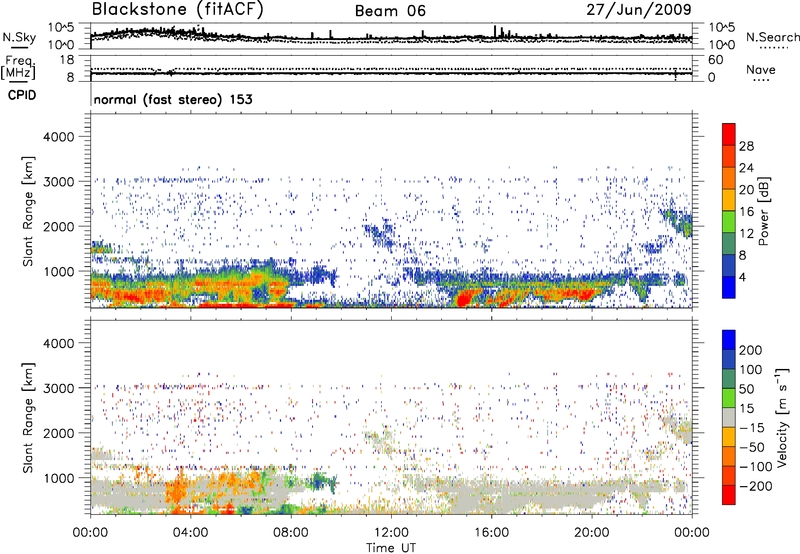Pick the light green 12–16 dB power swatch
Image resolution: width=800 pixels, height=554 pixels.
pyautogui.click(x=729, y=222)
